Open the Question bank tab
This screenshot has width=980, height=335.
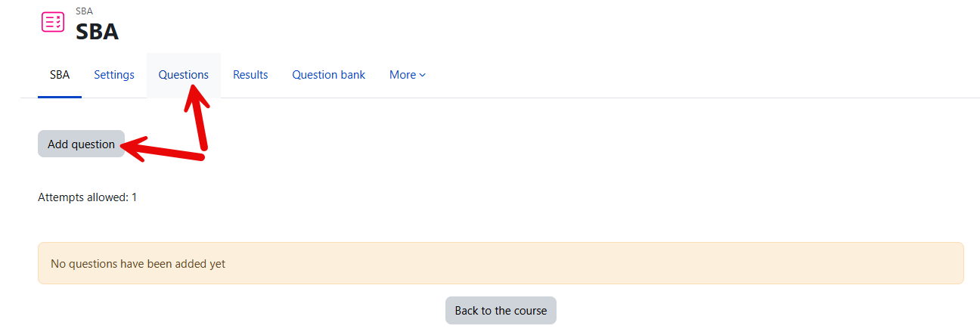coord(329,75)
